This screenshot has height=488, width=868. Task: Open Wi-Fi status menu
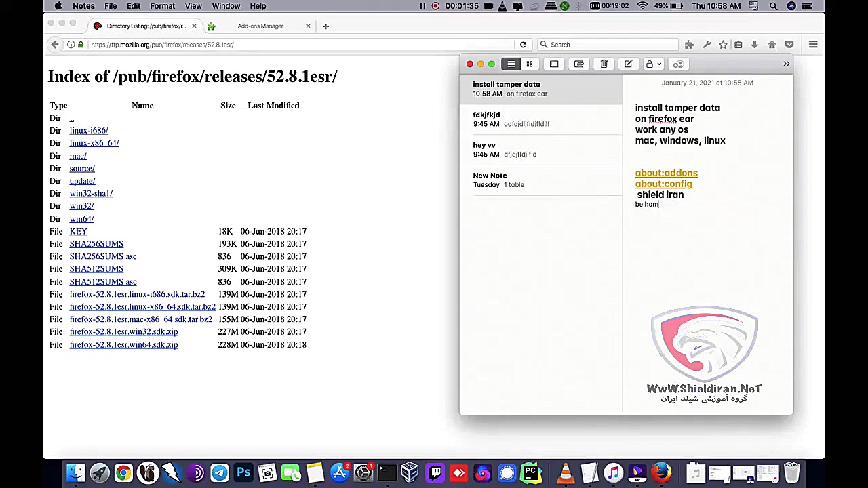pyautogui.click(x=642, y=6)
